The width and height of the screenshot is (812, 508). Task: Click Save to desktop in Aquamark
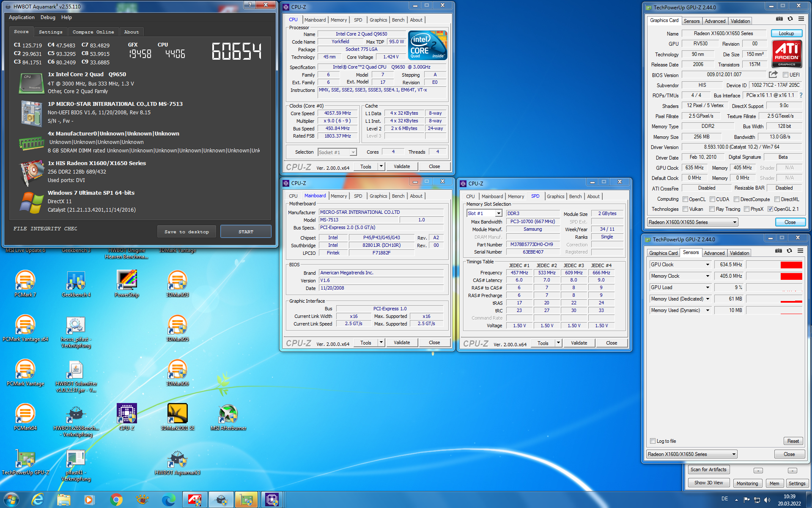[187, 232]
